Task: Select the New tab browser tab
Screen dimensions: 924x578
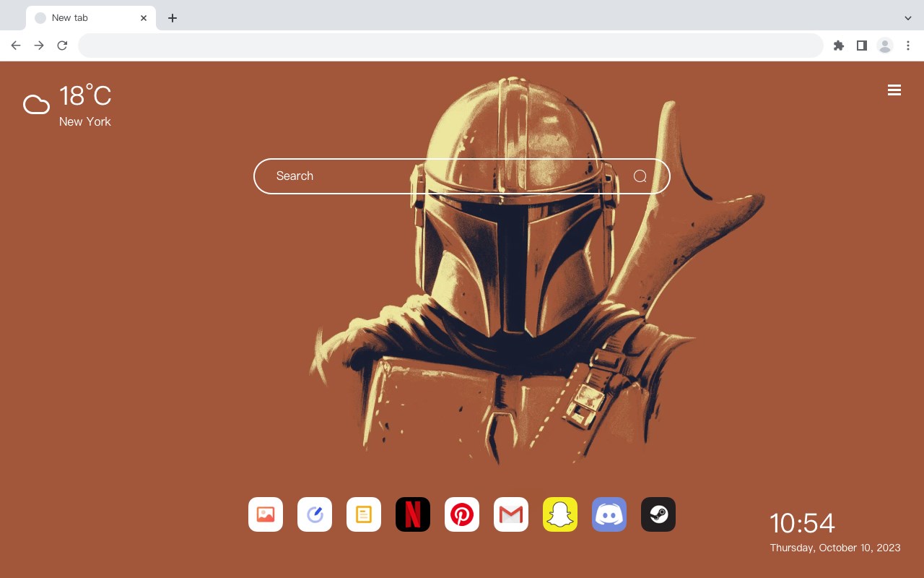Action: (x=91, y=18)
